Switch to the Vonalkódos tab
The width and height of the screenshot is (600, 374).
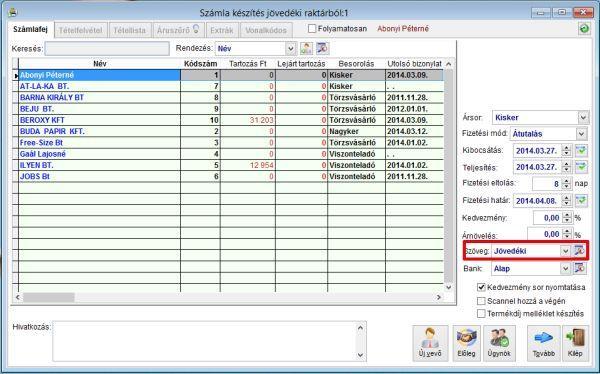pos(266,30)
